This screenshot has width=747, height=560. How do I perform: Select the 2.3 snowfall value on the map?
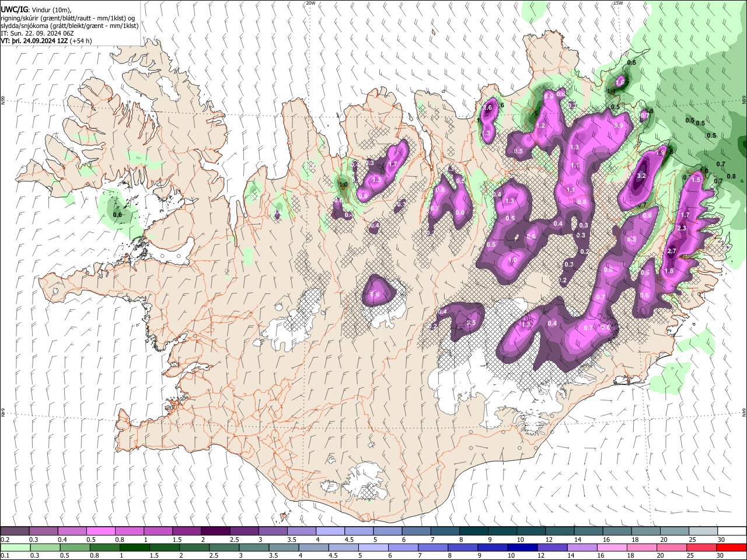point(682,228)
